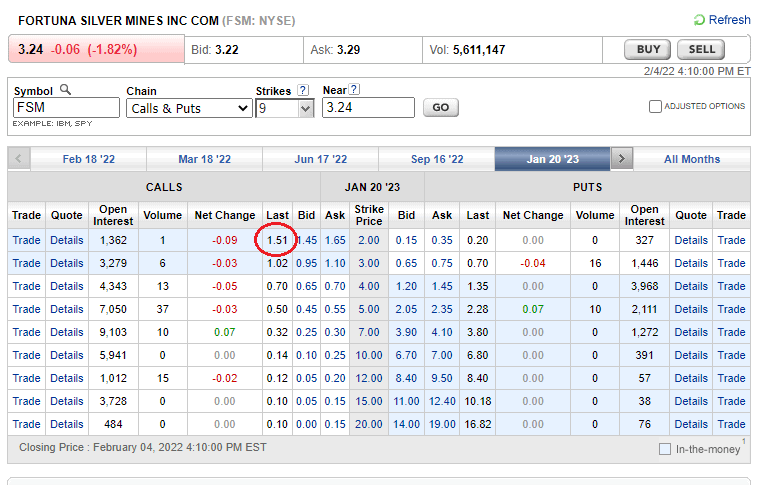Click Trade link for 2.00 strike call
The width and height of the screenshot is (757, 485).
(x=26, y=240)
